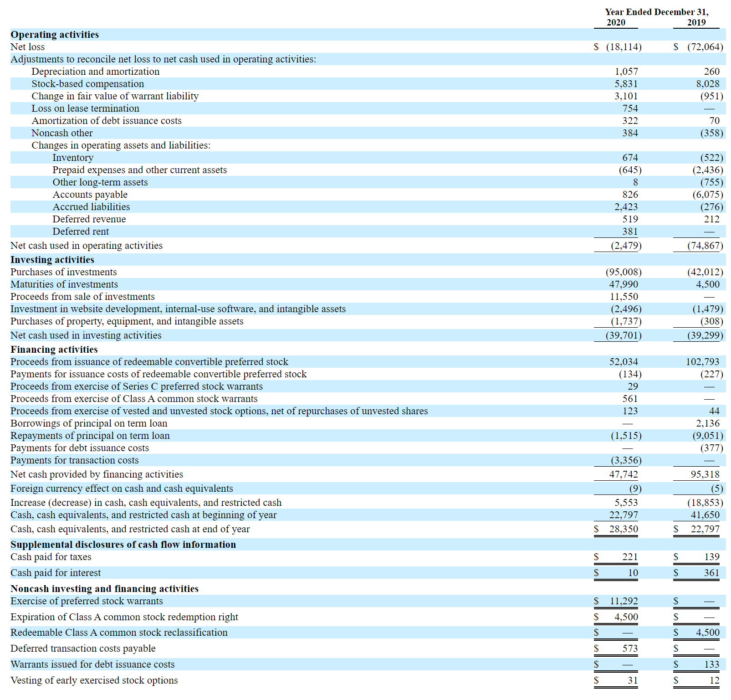Image resolution: width=731 pixels, height=700 pixels.
Task: Click the 'Cash paid for taxes' label
Action: [x=51, y=557]
